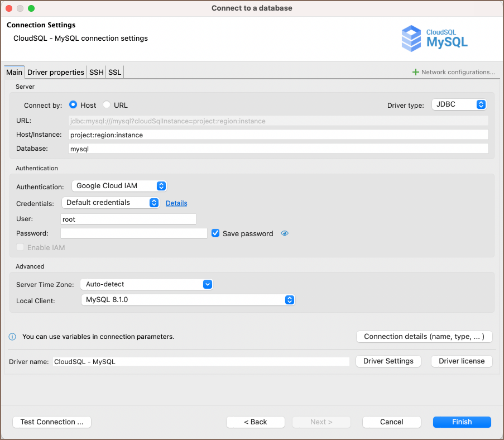504x440 pixels.
Task: Select the URL radio button
Action: pos(107,105)
